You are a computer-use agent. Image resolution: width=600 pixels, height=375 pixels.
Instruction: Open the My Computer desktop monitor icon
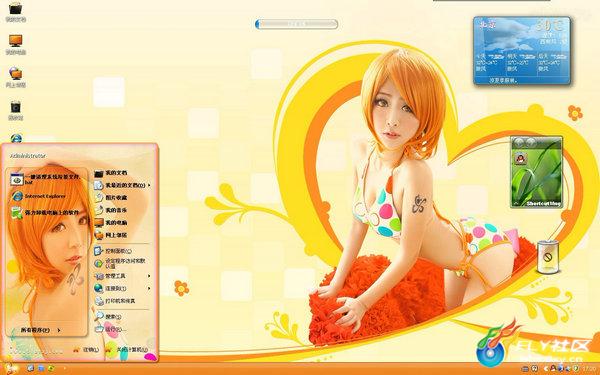pos(15,44)
